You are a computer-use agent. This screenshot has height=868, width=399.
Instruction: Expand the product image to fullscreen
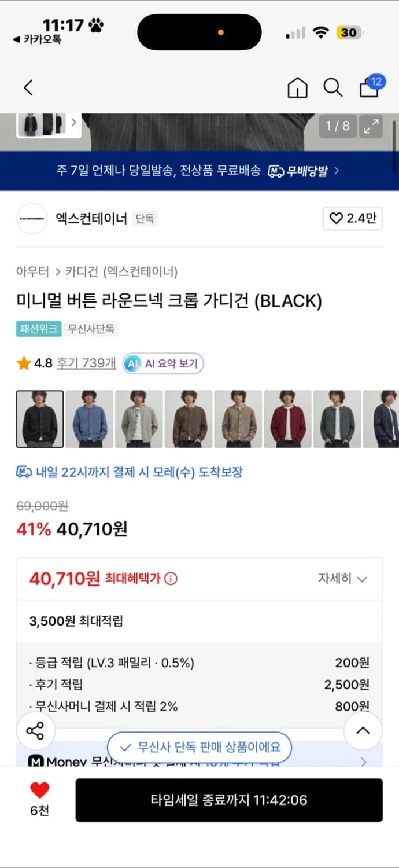[x=371, y=126]
